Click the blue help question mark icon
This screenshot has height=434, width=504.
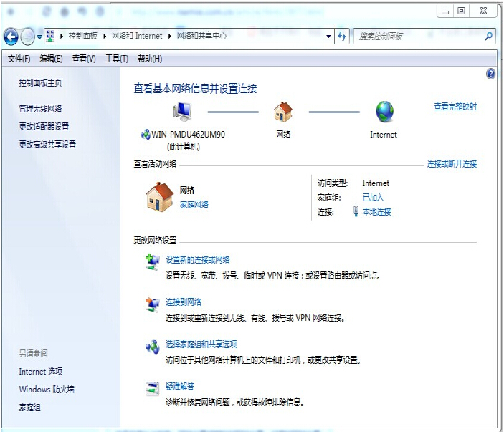tap(490, 74)
